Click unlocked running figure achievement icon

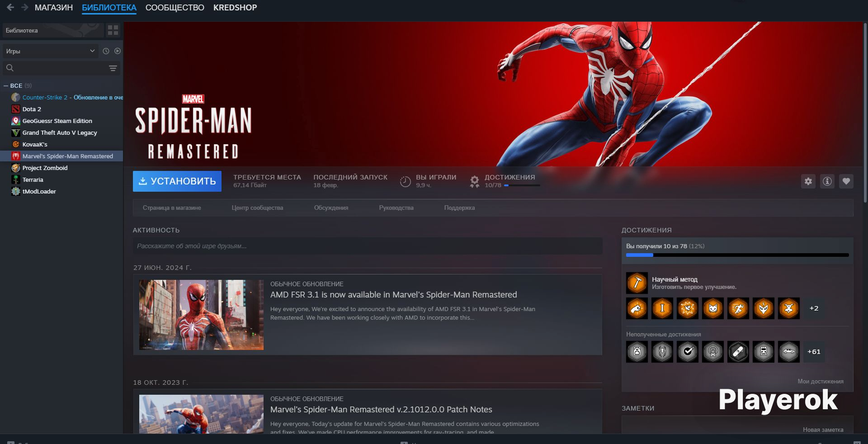(x=738, y=308)
